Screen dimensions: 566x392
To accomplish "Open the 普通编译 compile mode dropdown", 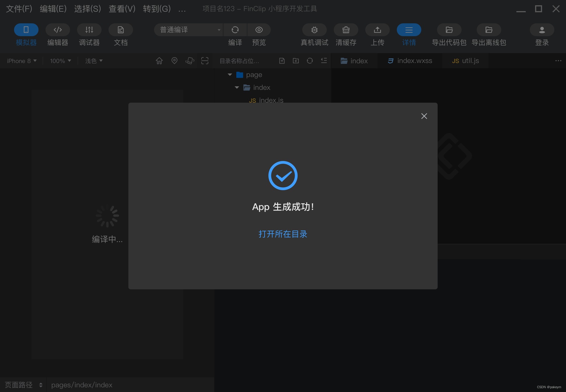I will tap(188, 30).
